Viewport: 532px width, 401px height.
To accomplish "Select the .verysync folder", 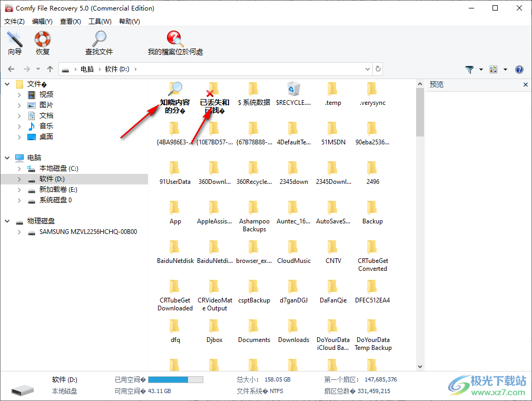I will pos(372,94).
